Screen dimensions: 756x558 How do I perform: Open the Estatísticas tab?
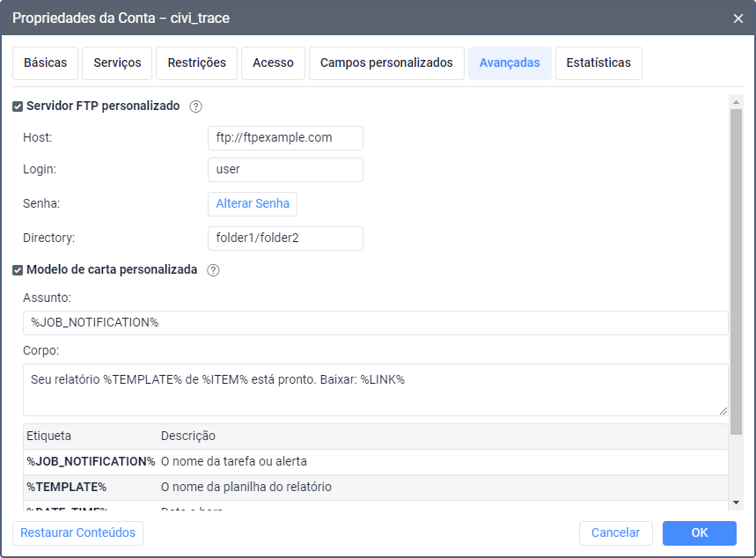pyautogui.click(x=598, y=63)
